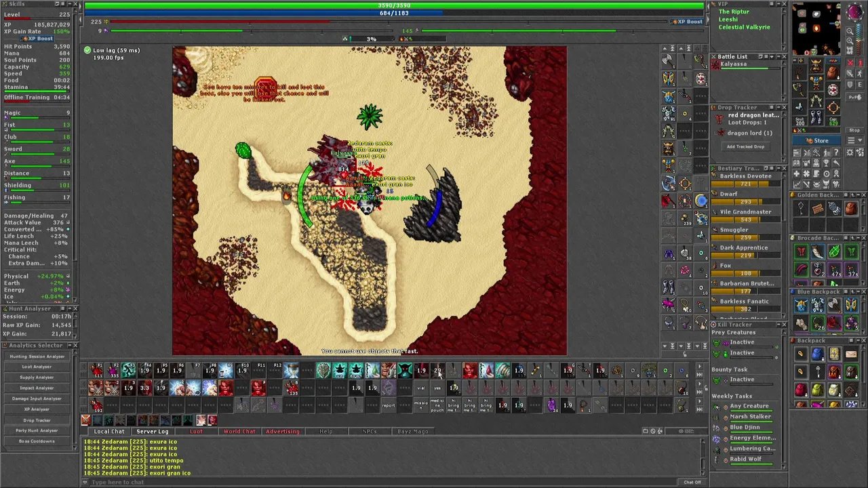
Task: Toggle the PvP mode button
Action: pos(854,97)
